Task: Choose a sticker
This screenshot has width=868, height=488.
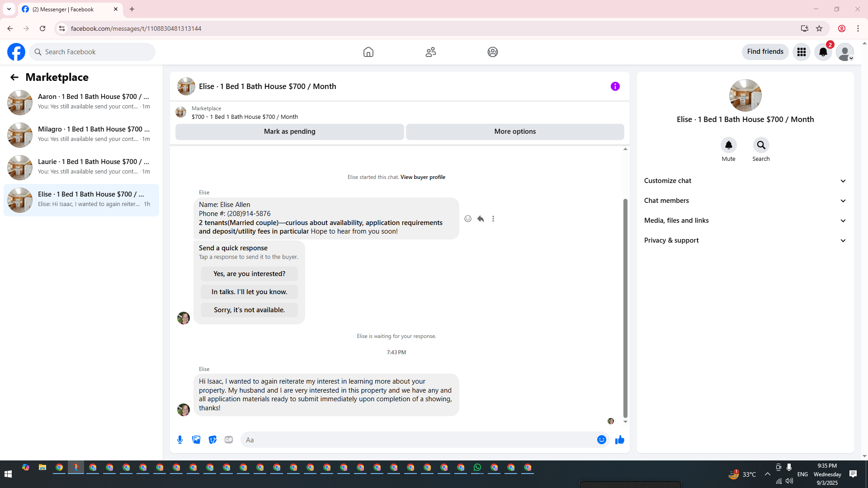Action: [x=212, y=440]
